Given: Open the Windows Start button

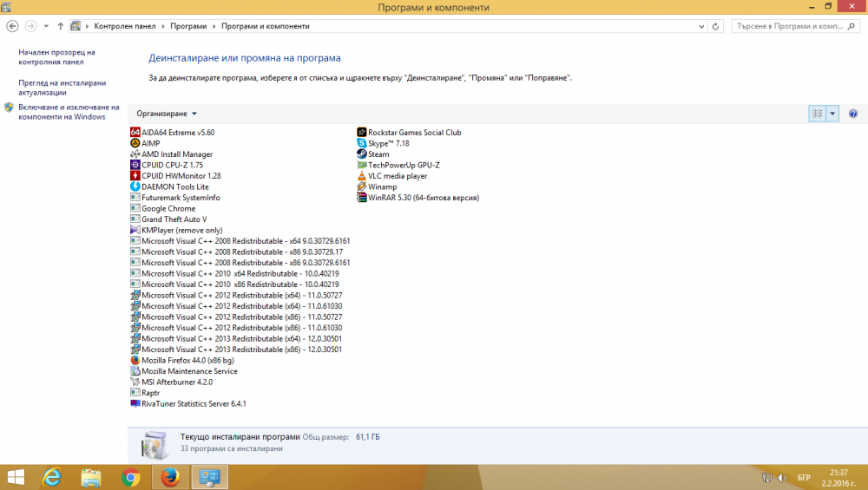Looking at the screenshot, I should [16, 477].
